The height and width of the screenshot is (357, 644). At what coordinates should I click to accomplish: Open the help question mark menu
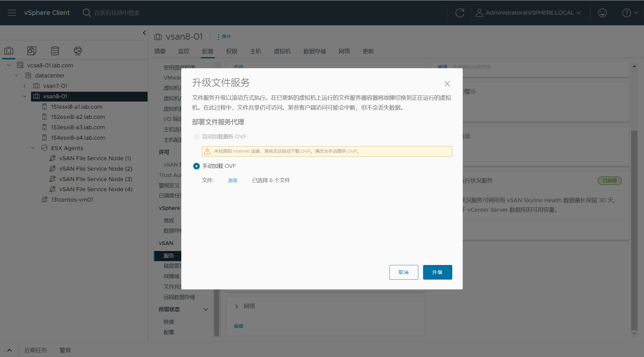point(630,13)
